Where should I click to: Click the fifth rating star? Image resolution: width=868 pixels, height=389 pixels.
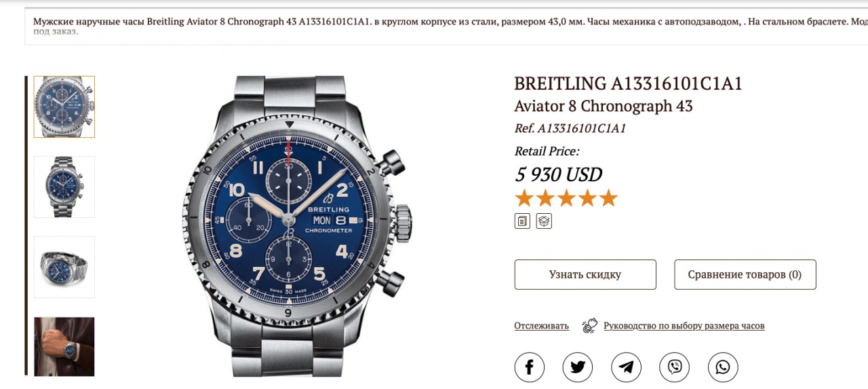tap(609, 198)
